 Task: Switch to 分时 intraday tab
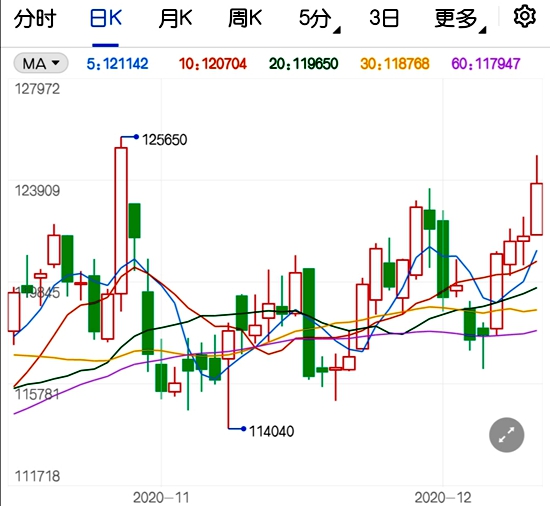pyautogui.click(x=35, y=18)
